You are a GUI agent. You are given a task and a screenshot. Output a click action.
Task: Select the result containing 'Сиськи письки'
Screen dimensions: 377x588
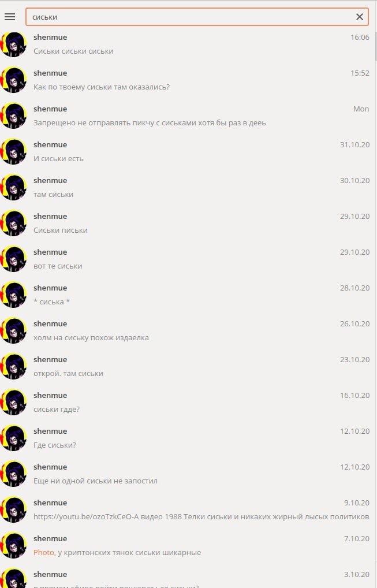[188, 223]
